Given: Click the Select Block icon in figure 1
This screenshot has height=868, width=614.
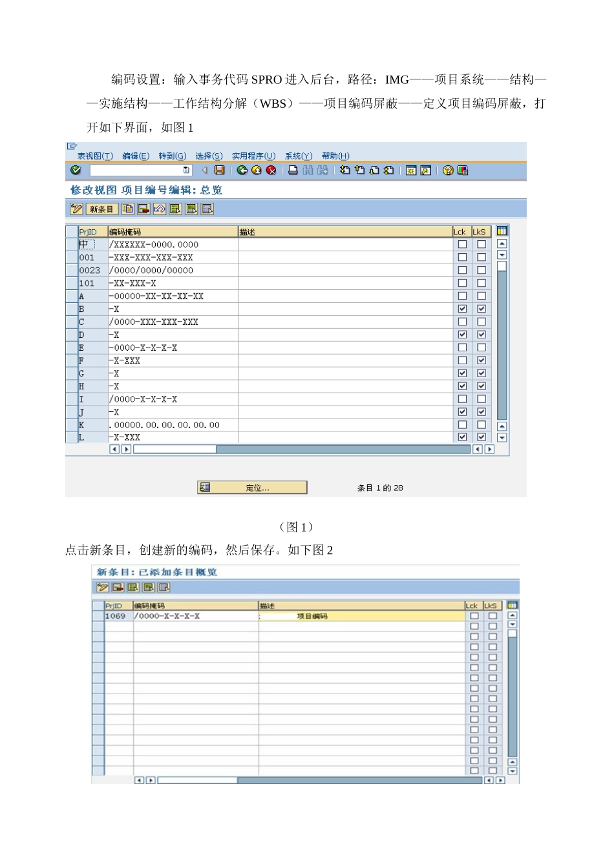Looking at the screenshot, I should click(191, 209).
